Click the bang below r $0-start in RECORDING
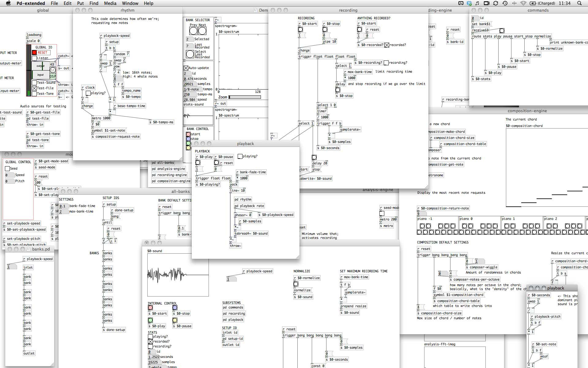This screenshot has height=368, width=588. coord(300,30)
